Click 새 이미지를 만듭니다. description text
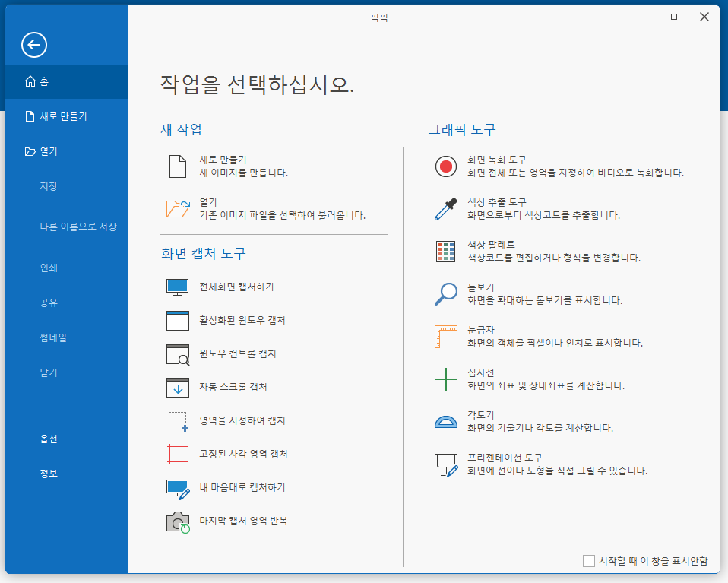This screenshot has width=728, height=583. 244,173
